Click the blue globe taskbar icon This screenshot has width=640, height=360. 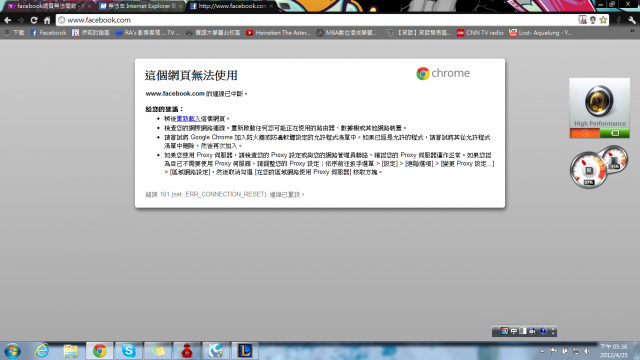click(216, 351)
